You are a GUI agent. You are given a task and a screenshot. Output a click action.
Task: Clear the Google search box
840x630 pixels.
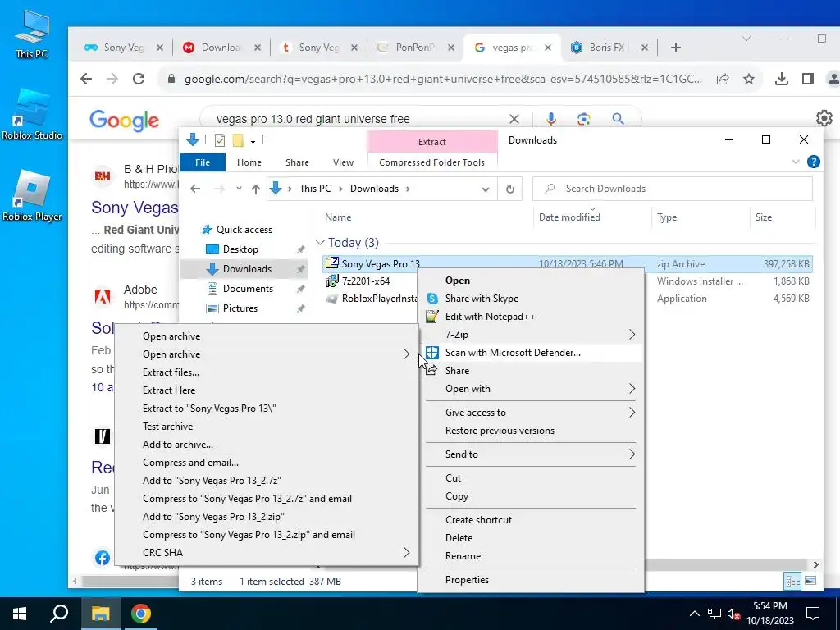(x=514, y=119)
